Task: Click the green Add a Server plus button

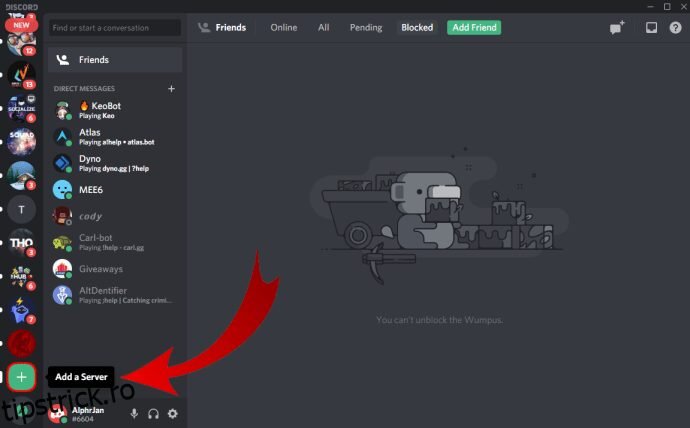Action: pyautogui.click(x=21, y=377)
